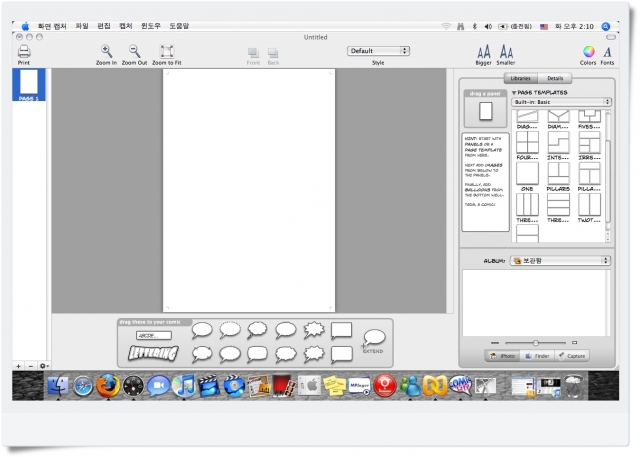Make text Smaller with toolbar icon
This screenshot has height=457, width=640.
[x=506, y=52]
